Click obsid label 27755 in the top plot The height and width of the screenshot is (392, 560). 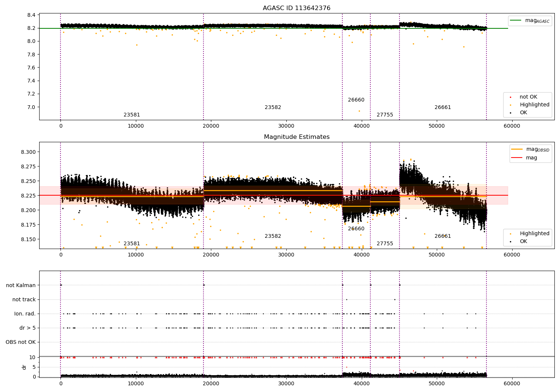pos(385,115)
